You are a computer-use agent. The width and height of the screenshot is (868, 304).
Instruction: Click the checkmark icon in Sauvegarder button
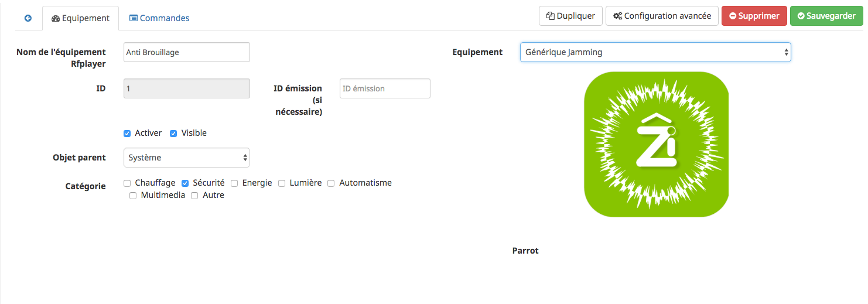click(x=801, y=16)
